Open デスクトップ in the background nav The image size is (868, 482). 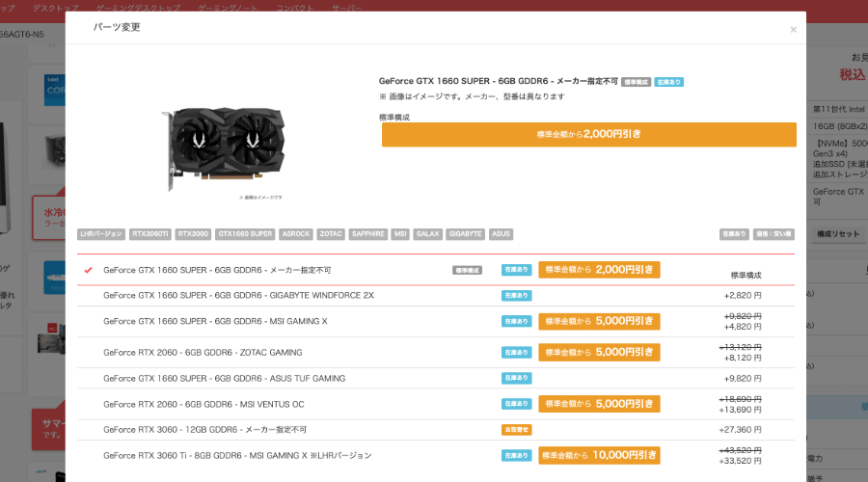[x=55, y=8]
